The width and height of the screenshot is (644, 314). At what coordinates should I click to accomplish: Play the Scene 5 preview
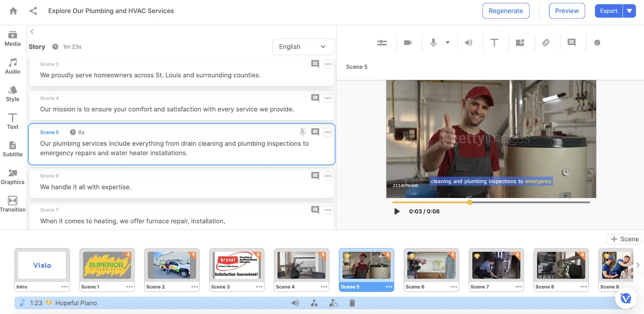[397, 211]
